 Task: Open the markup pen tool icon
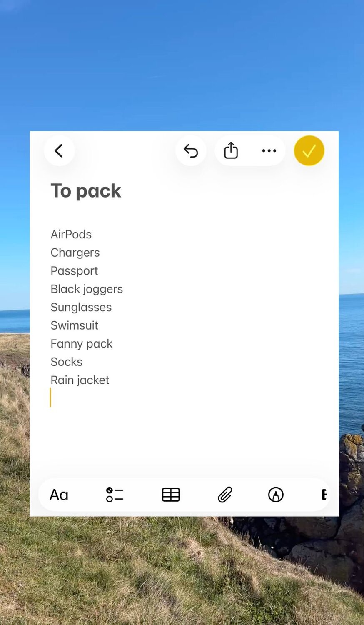click(x=276, y=495)
